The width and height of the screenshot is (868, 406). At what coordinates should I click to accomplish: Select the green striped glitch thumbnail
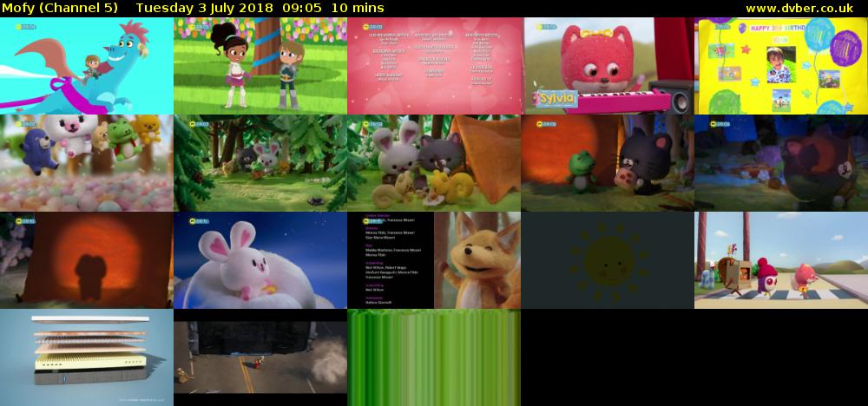pyautogui.click(x=434, y=357)
